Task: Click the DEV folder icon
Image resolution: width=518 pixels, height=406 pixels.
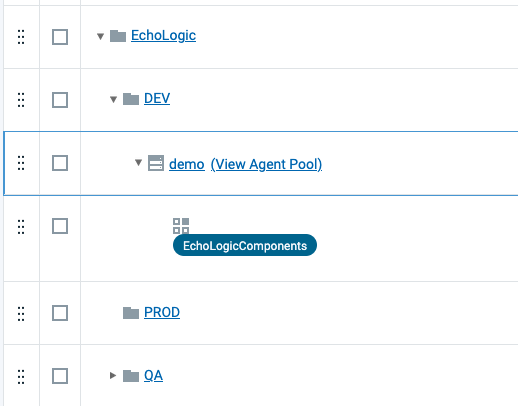Action: pyautogui.click(x=131, y=99)
